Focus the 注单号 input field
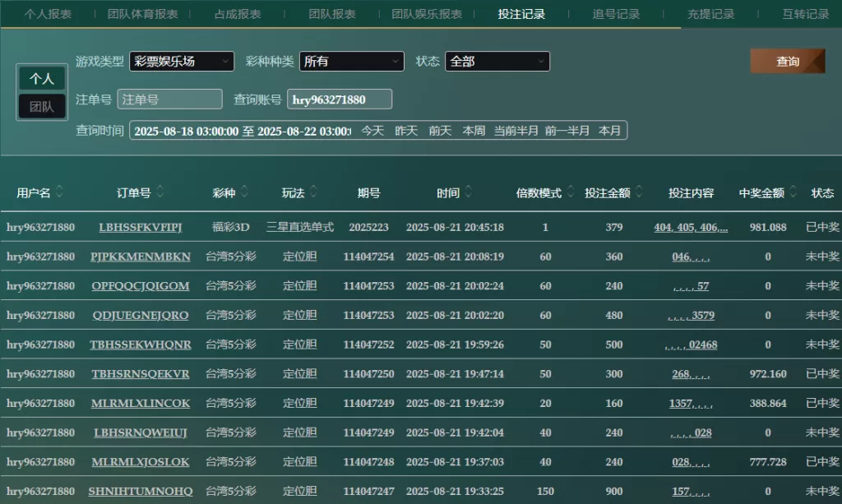The height and width of the screenshot is (504, 842). coord(169,99)
